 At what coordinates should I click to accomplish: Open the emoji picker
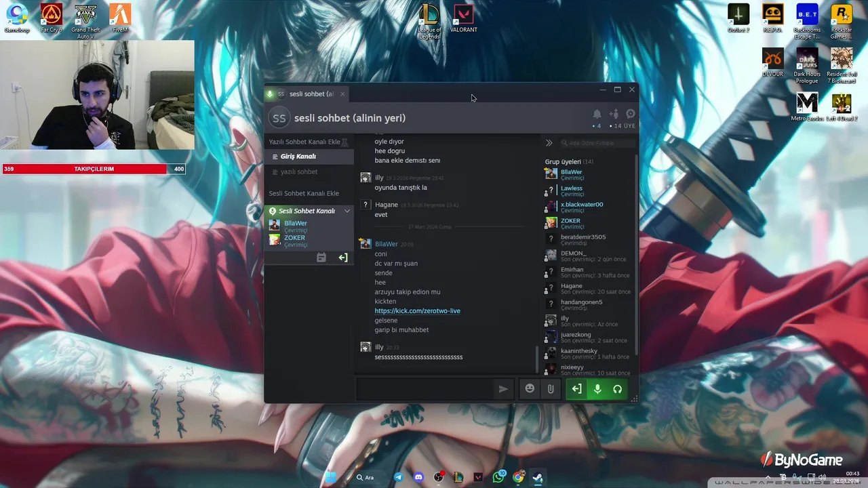click(530, 389)
